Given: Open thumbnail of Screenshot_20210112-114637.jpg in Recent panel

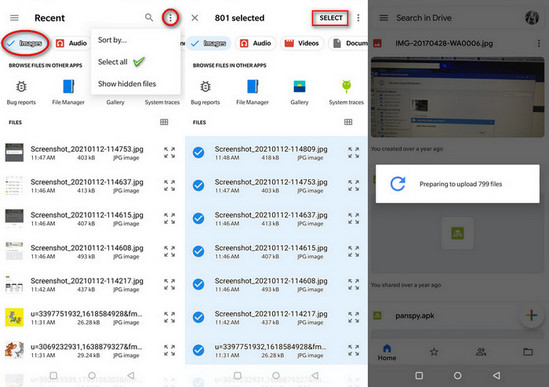Looking at the screenshot, I should [14, 186].
